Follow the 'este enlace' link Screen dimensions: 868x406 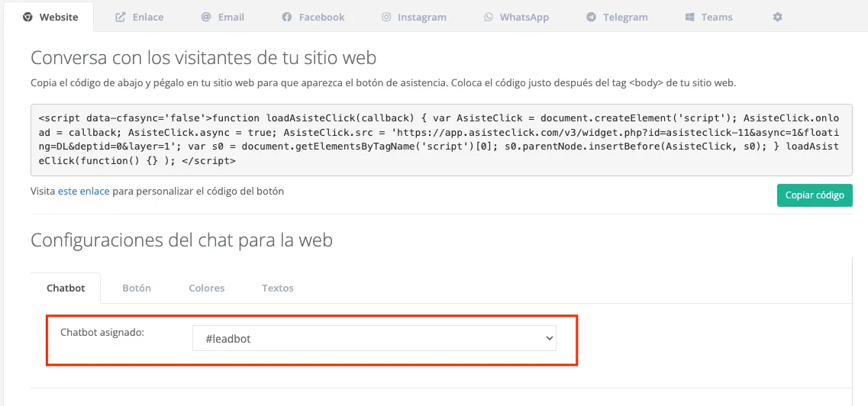click(83, 192)
